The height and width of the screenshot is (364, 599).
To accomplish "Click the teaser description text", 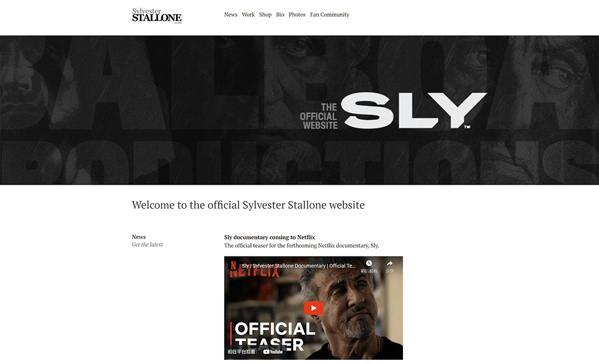I will [301, 245].
